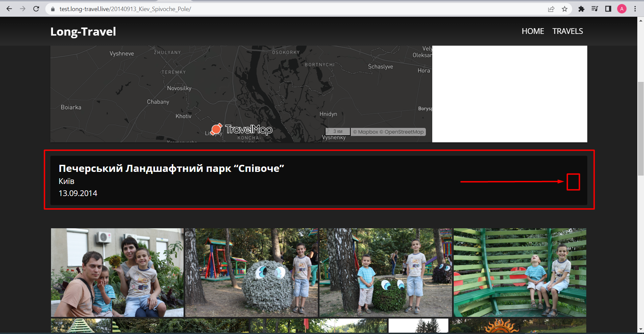The width and height of the screenshot is (644, 334).
Task: Reload the current page
Action: pyautogui.click(x=36, y=9)
